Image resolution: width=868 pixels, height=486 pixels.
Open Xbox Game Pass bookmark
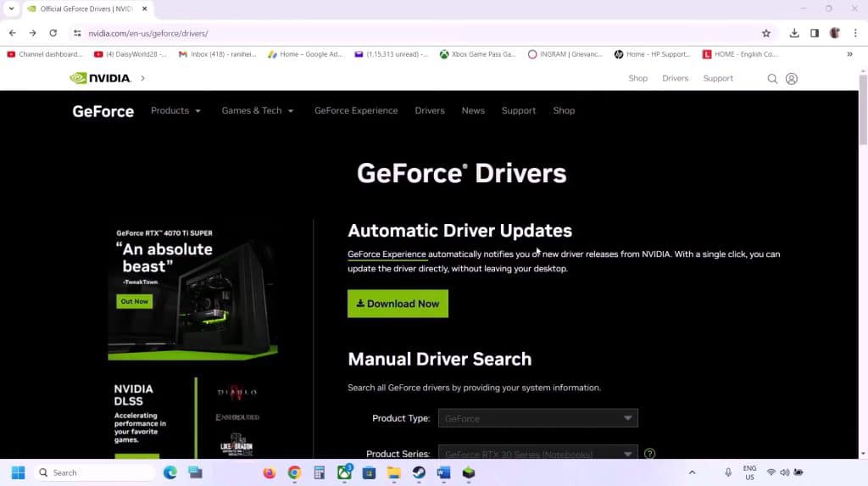coord(477,54)
